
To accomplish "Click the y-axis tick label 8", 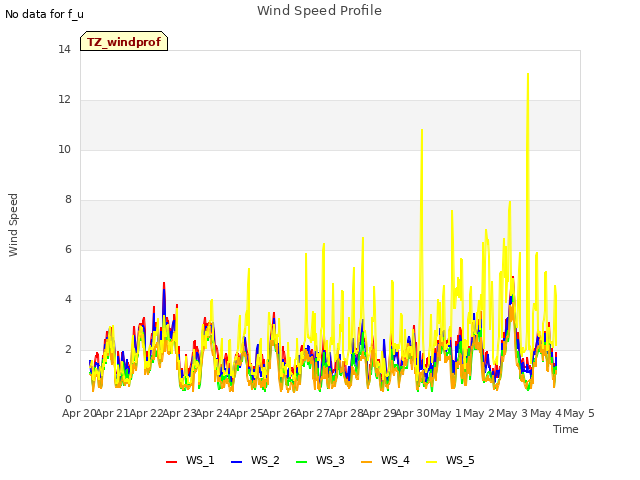I will point(68,200).
